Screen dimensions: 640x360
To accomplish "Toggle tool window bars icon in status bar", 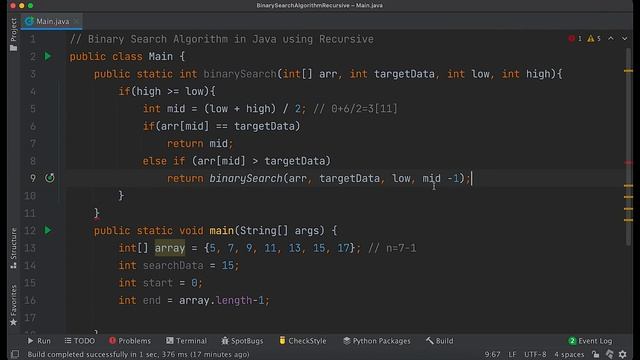I will (15, 354).
